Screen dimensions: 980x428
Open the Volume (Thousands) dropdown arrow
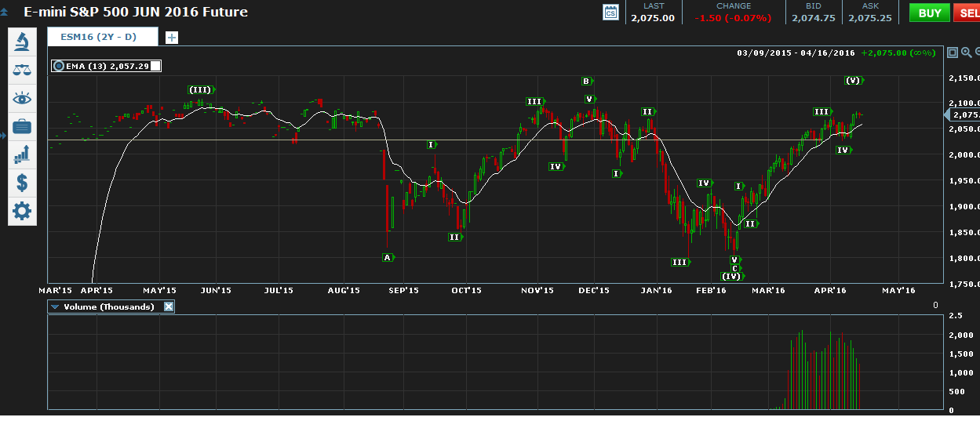pyautogui.click(x=55, y=307)
